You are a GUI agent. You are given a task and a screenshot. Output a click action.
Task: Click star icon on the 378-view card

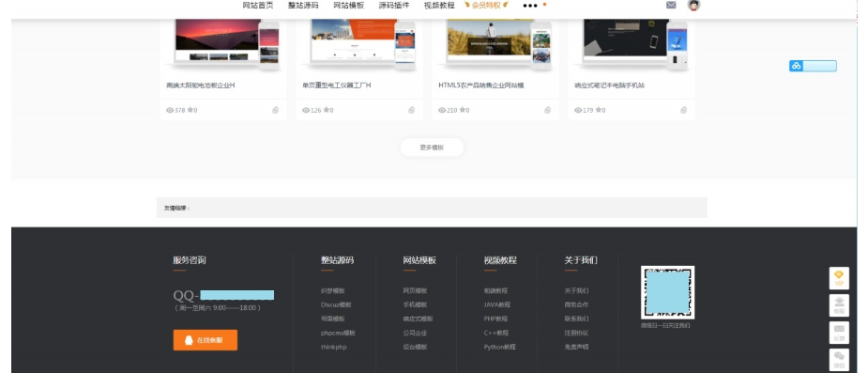pos(190,110)
